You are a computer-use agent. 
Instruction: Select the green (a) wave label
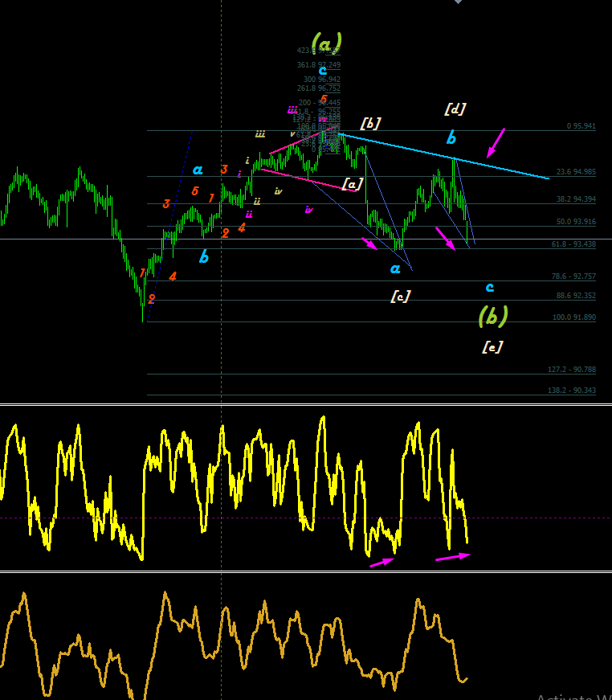point(327,43)
